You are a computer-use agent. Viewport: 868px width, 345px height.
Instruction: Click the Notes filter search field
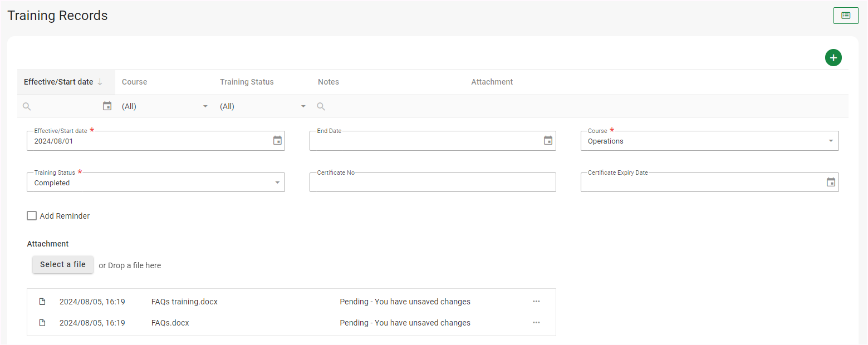tap(390, 106)
